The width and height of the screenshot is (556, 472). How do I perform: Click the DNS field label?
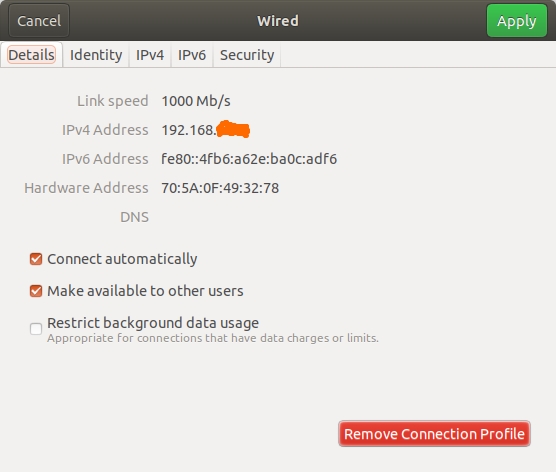pyautogui.click(x=134, y=217)
